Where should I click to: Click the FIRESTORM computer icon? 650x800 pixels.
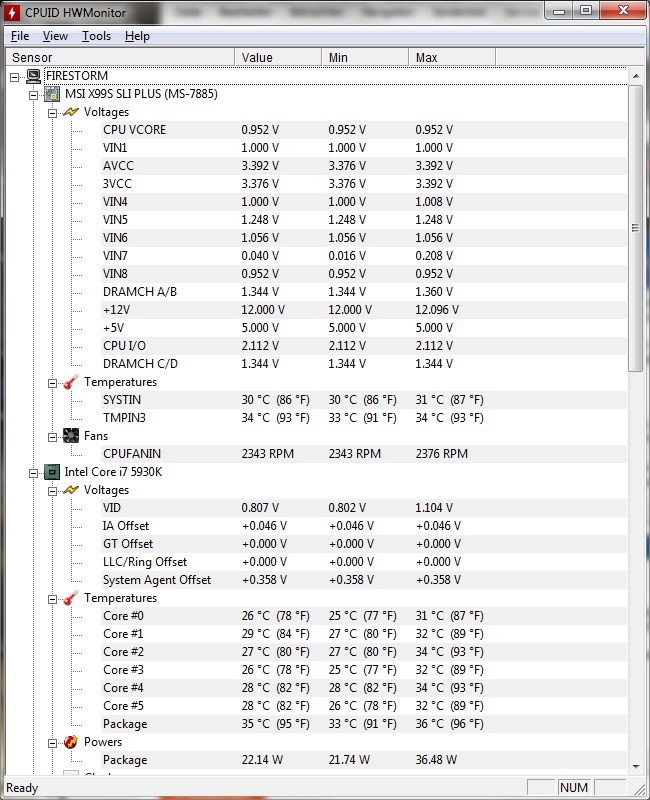pos(33,76)
